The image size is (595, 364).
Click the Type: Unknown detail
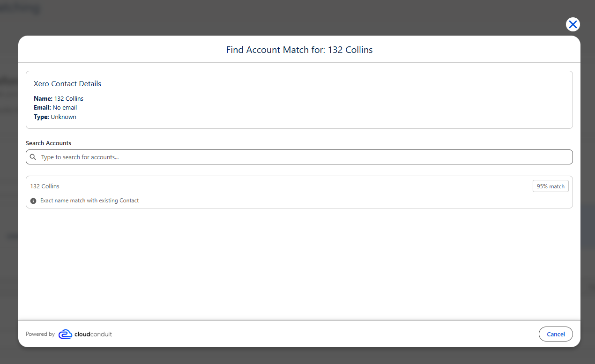[55, 117]
